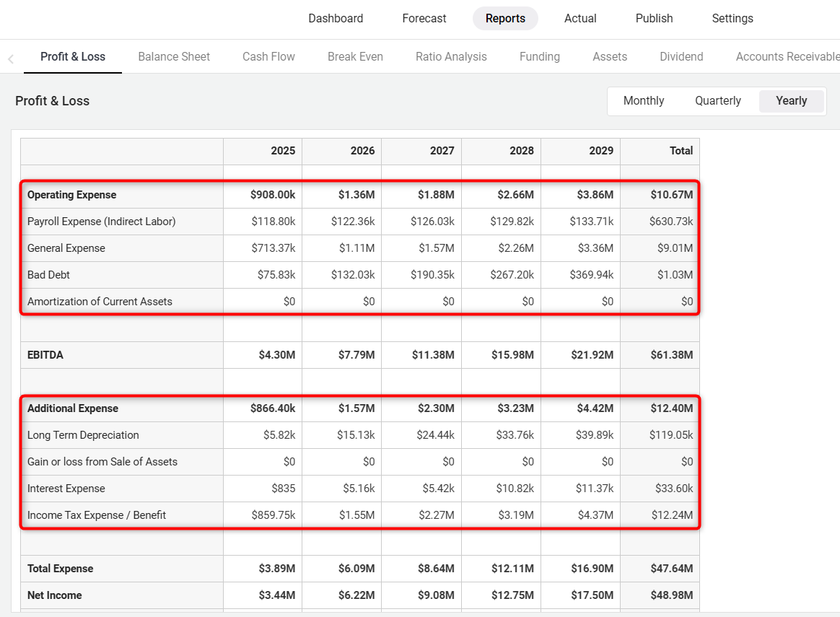Switch to the Cash Flow tab

268,56
